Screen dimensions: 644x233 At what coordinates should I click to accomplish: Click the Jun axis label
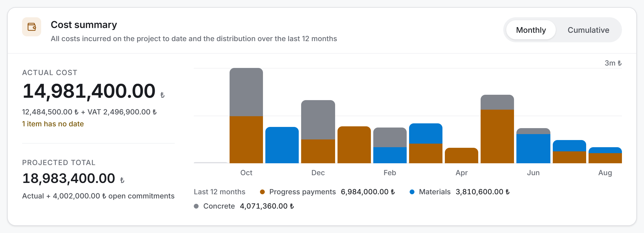click(533, 173)
